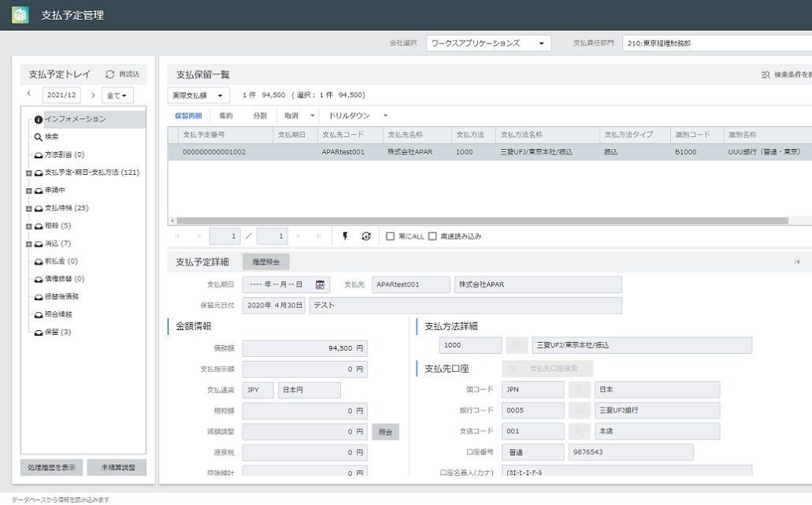This screenshot has width=812, height=505.
Task: Click the 検索条件 search filter icon
Action: (766, 75)
